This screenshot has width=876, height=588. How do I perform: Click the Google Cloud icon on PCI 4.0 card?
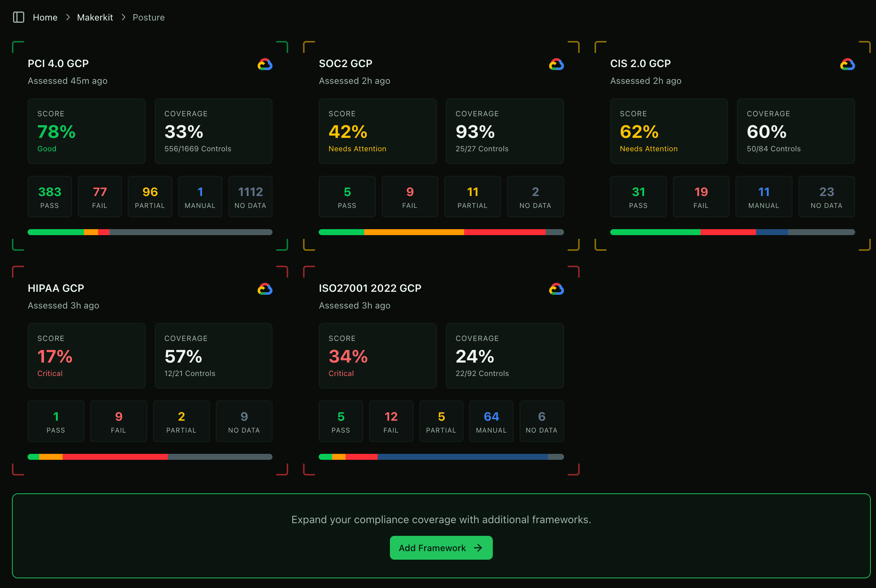click(x=265, y=64)
